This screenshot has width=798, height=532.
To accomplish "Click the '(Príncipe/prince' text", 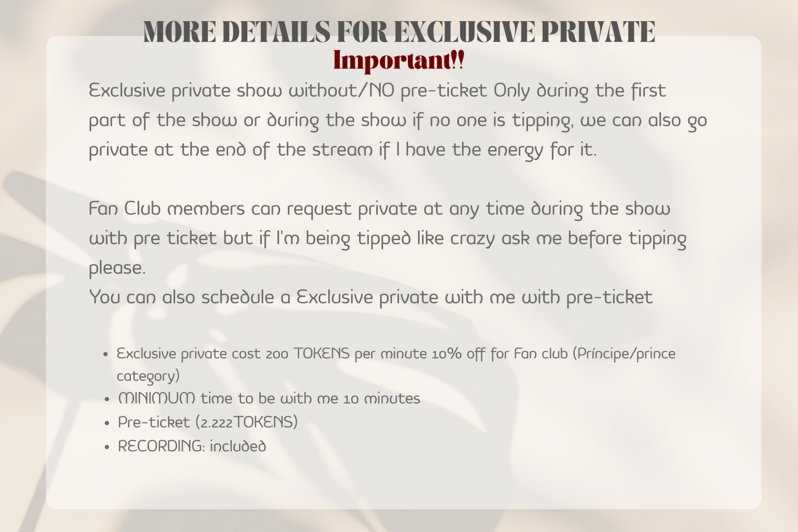I will [x=624, y=354].
